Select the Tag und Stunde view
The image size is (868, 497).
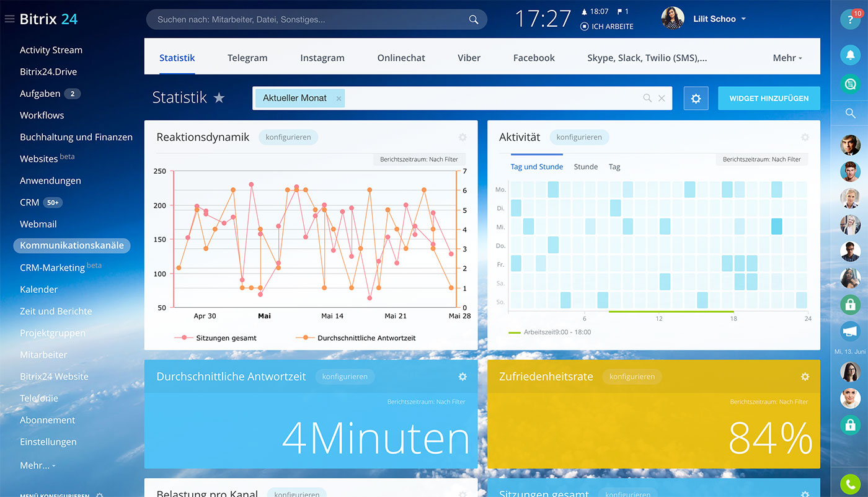tap(537, 167)
